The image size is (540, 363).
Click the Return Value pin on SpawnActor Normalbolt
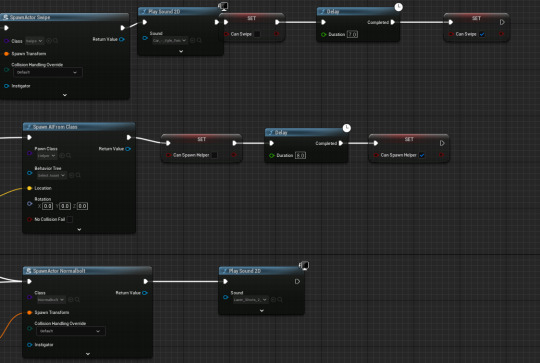pos(145,293)
